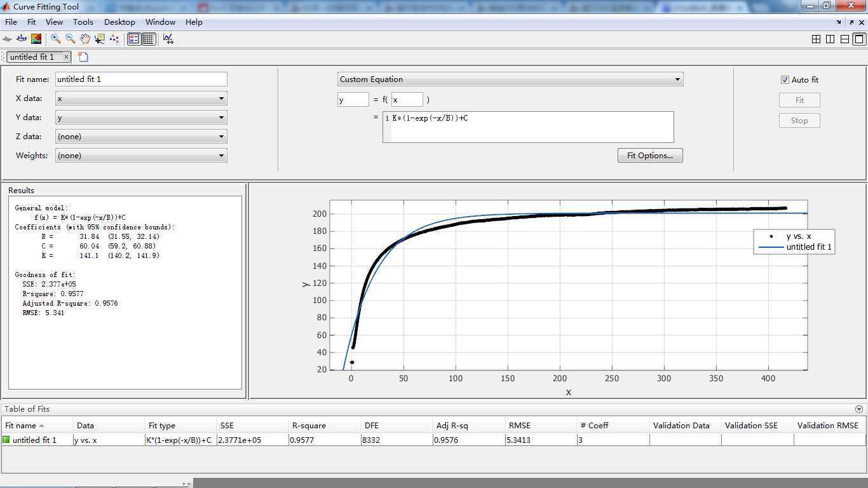868x488 pixels.
Task: Click the contour plot toolbar icon
Action: (36, 39)
